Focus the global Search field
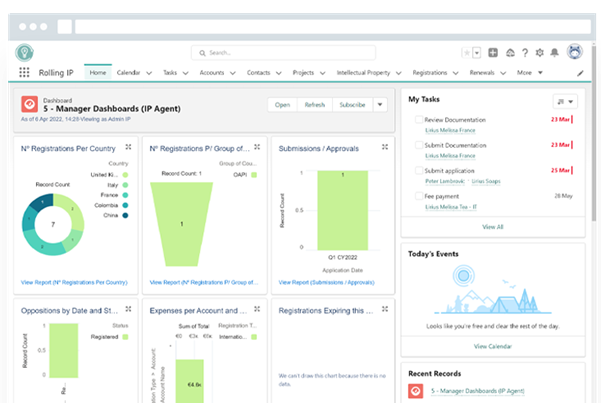This screenshot has height=403, width=601. pos(283,53)
